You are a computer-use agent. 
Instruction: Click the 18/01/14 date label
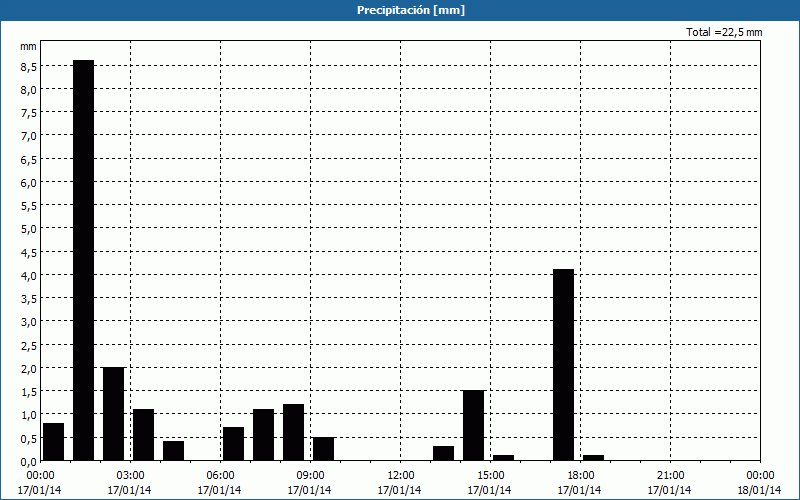(759, 490)
